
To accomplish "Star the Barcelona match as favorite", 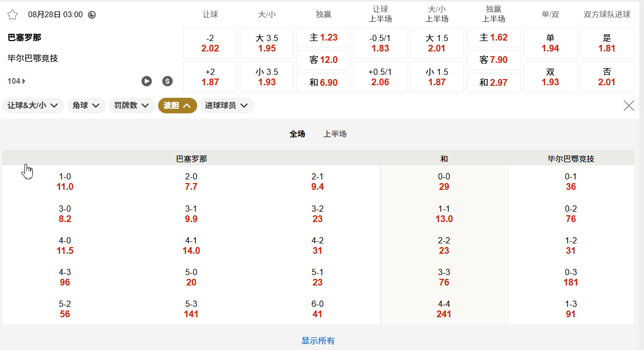I will (x=12, y=15).
